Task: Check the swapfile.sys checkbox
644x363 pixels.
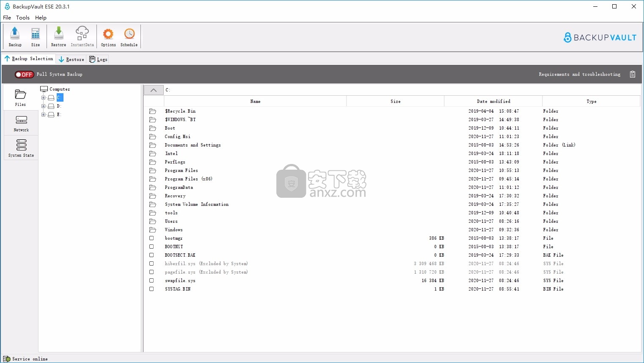Action: coord(151,280)
